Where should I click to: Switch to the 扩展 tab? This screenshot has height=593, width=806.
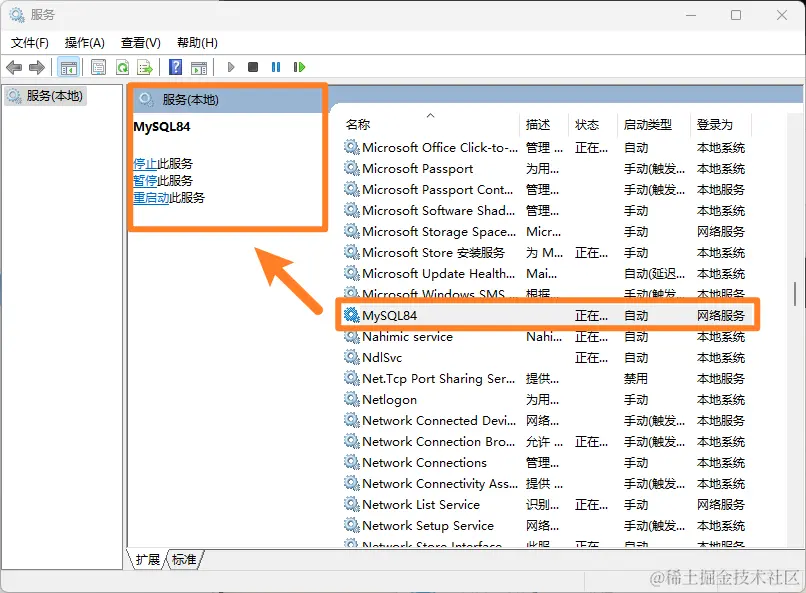click(148, 559)
